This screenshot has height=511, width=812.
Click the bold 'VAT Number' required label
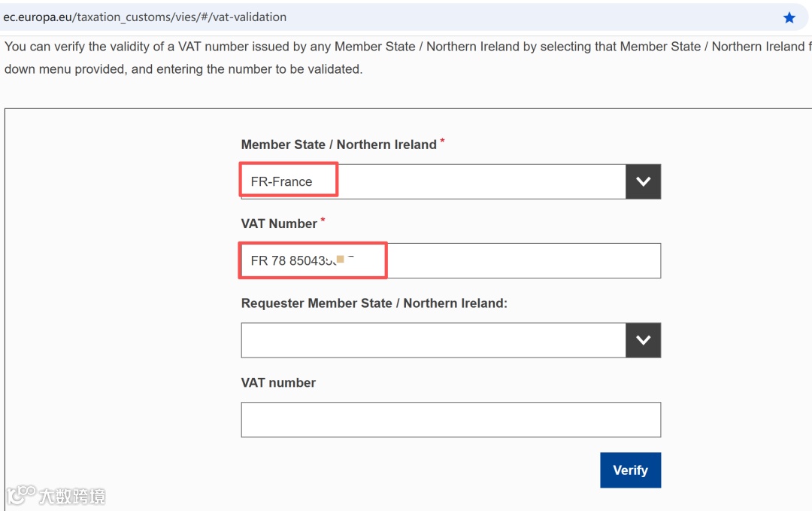279,224
